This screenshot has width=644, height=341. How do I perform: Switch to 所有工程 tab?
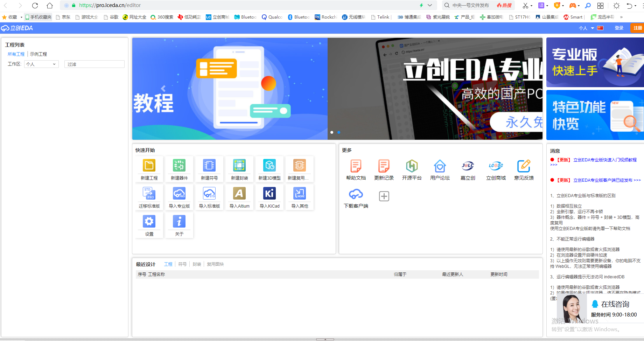click(16, 54)
